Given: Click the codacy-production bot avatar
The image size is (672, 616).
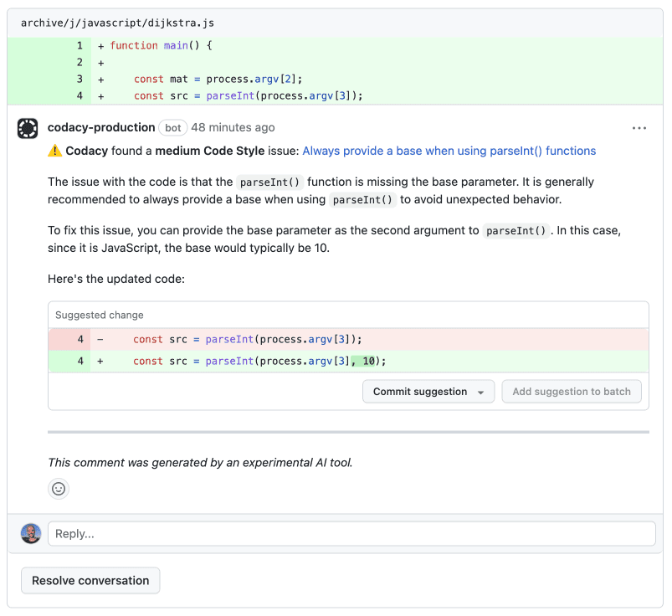Looking at the screenshot, I should tap(28, 127).
